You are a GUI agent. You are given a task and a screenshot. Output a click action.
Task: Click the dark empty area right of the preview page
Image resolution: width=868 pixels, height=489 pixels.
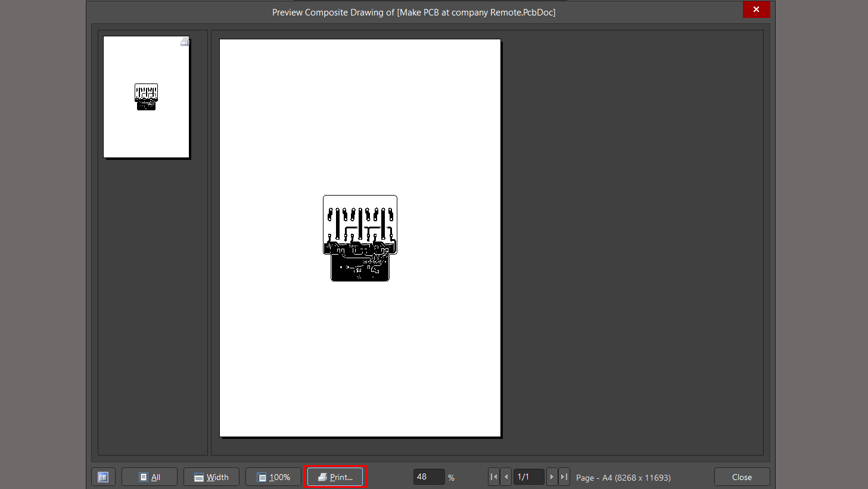tap(631, 239)
